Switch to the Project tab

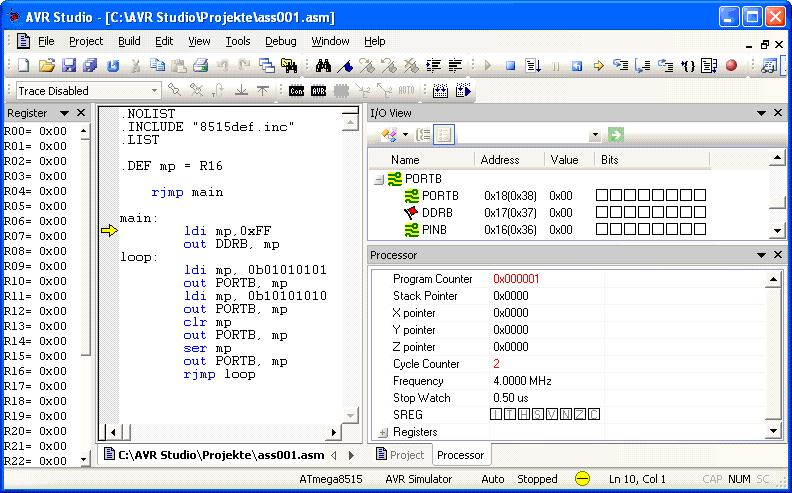pyautogui.click(x=400, y=455)
